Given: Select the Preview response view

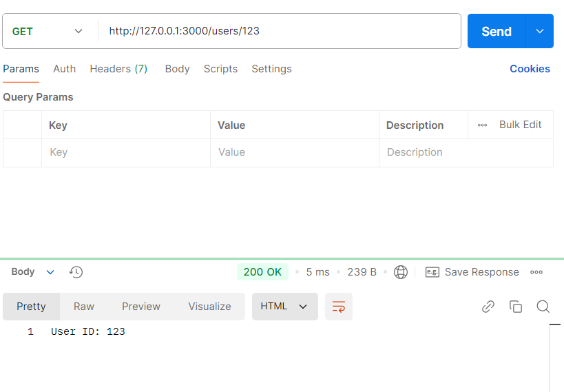Looking at the screenshot, I should 141,307.
